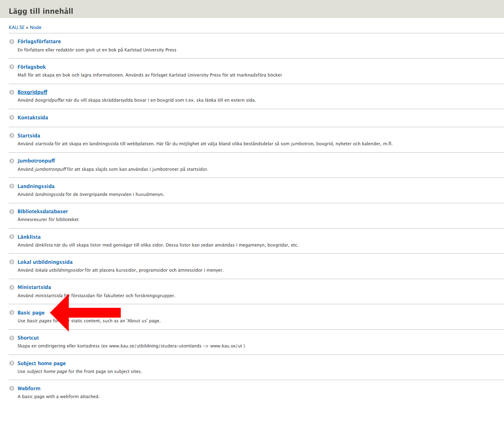This screenshot has width=504, height=435.
Task: Click the Jumbotronpuff description about slajds
Action: pyautogui.click(x=113, y=169)
